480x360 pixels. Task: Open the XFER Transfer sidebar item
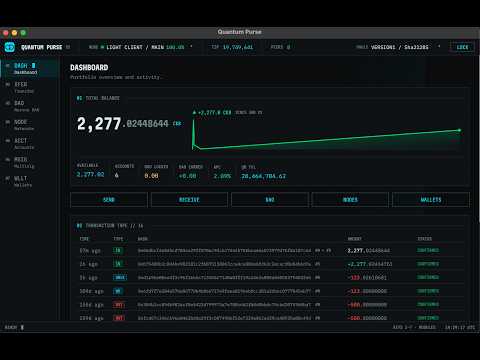tap(29, 87)
